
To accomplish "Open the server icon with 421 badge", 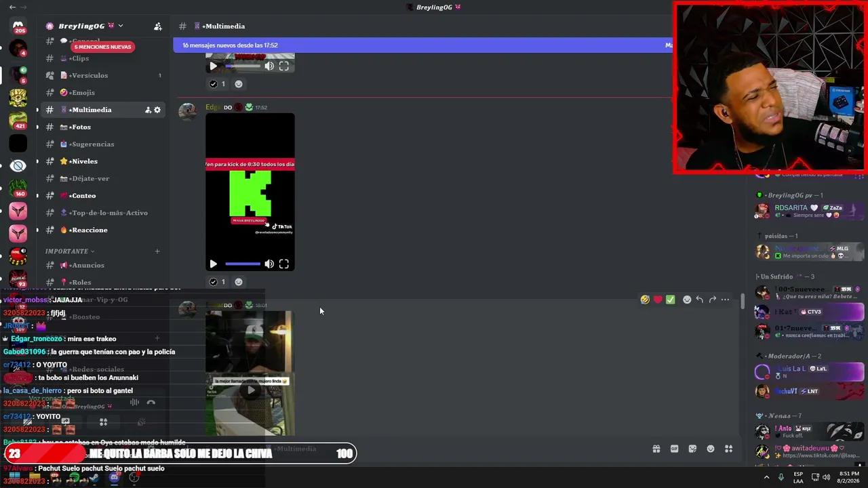I will [x=18, y=120].
